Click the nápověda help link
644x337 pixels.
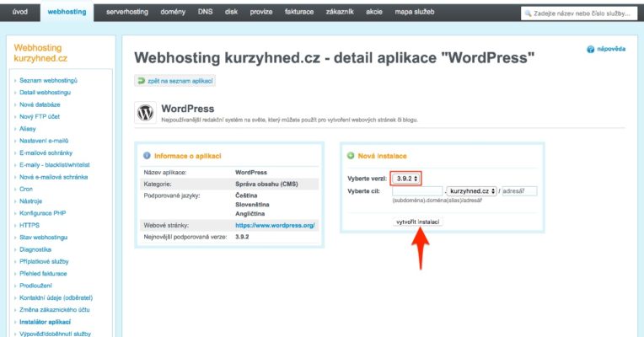click(x=611, y=49)
